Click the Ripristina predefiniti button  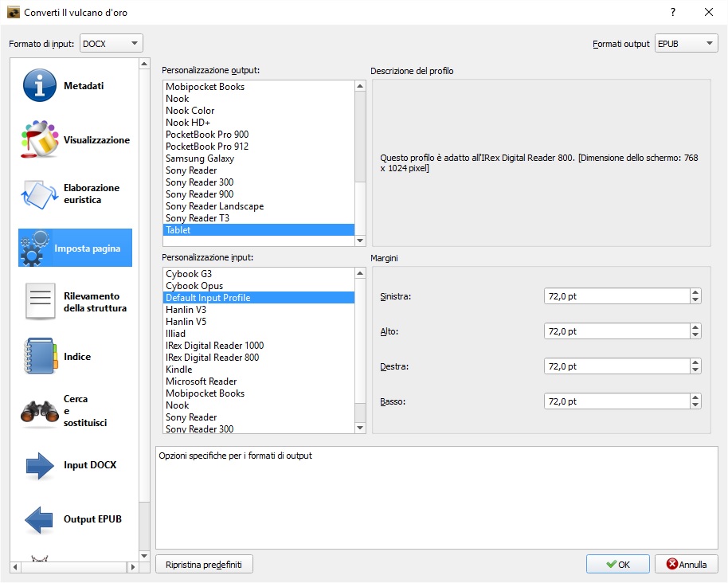coord(205,565)
